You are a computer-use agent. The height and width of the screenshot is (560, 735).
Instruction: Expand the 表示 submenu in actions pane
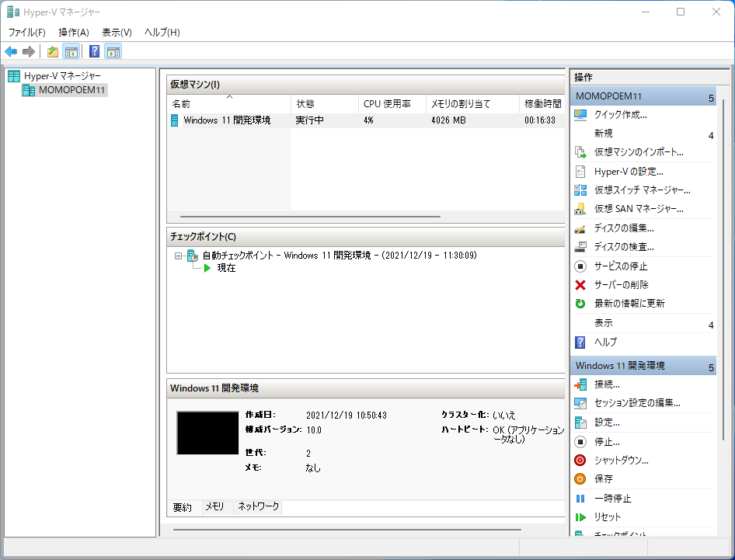coord(711,325)
